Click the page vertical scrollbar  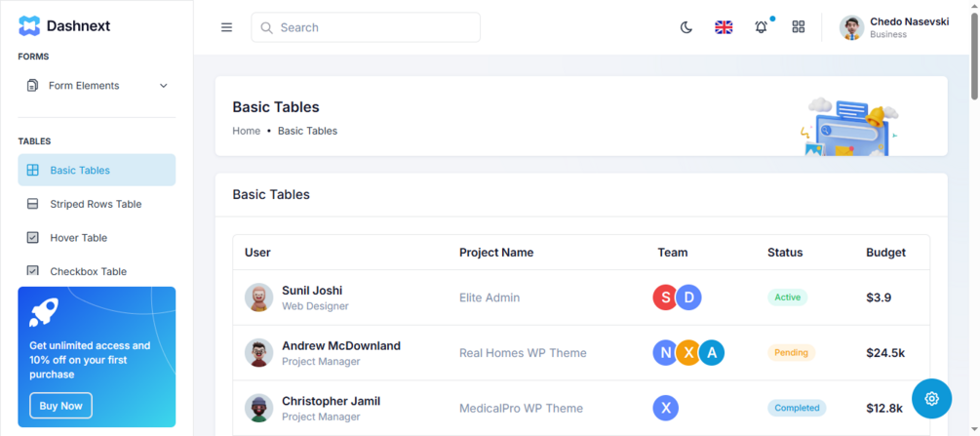click(x=974, y=59)
